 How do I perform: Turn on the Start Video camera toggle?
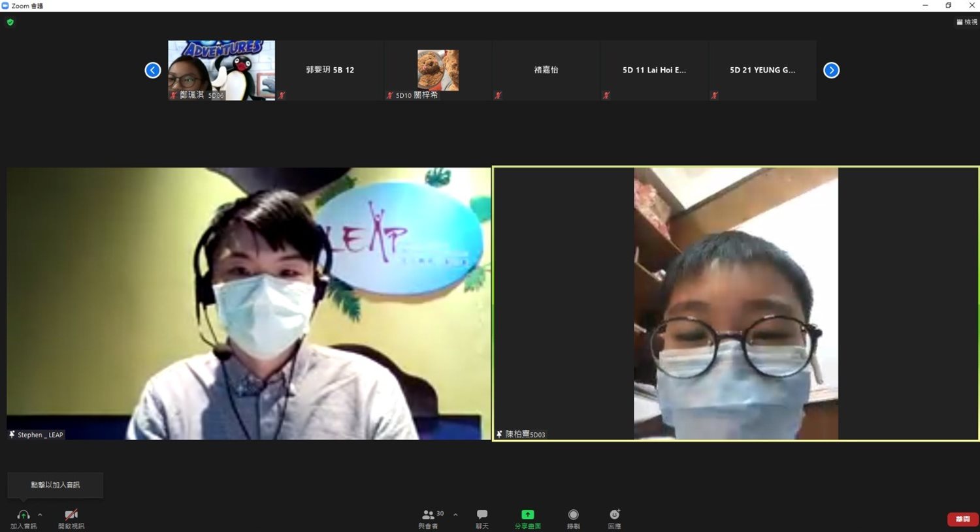pyautogui.click(x=71, y=515)
